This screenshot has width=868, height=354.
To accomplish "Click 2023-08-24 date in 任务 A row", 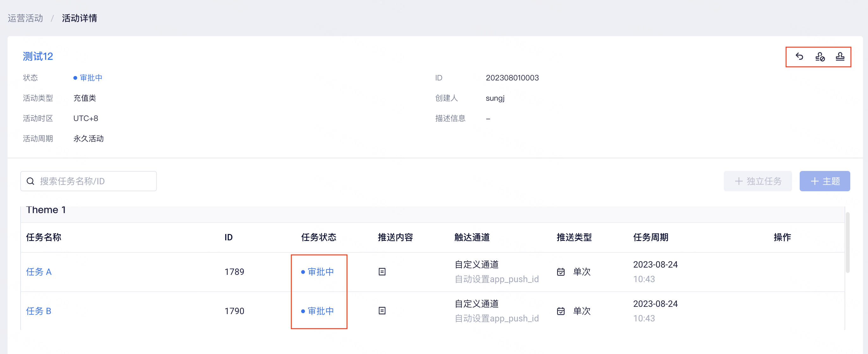I will pos(655,265).
